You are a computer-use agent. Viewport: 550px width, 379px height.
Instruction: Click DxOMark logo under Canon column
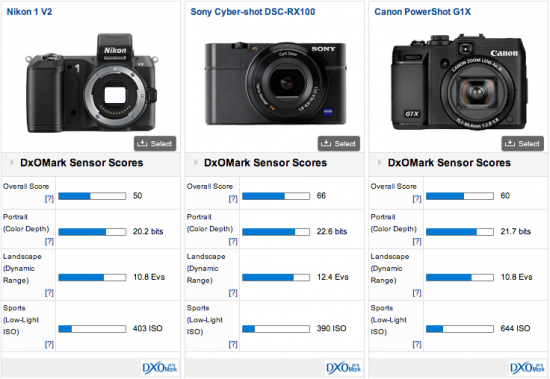[528, 368]
